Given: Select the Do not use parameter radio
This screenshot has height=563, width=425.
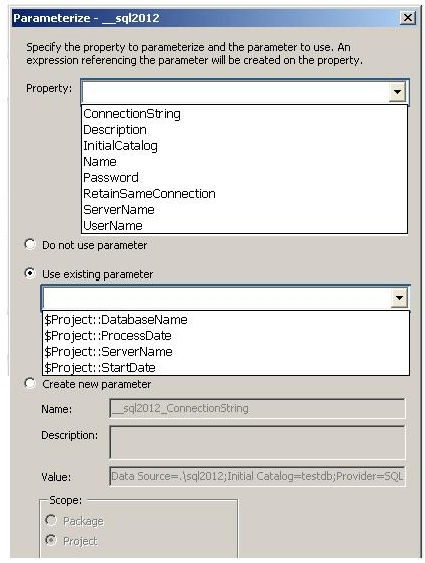Looking at the screenshot, I should click(30, 245).
